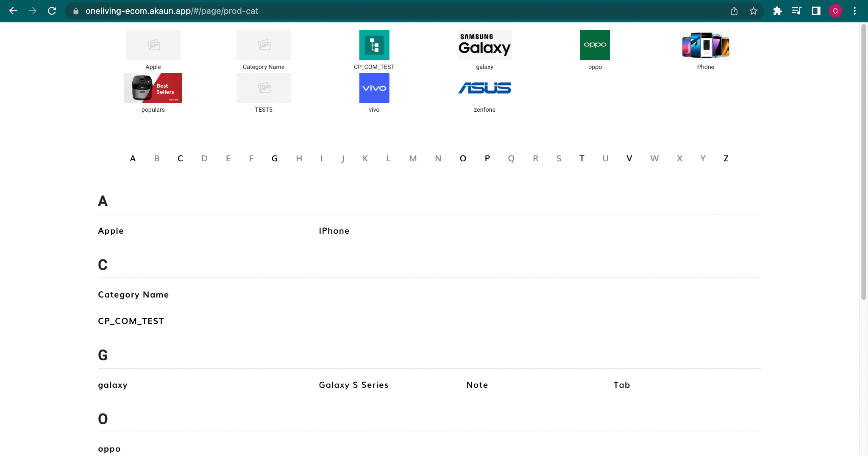Select the green oppo brand logo

[595, 45]
